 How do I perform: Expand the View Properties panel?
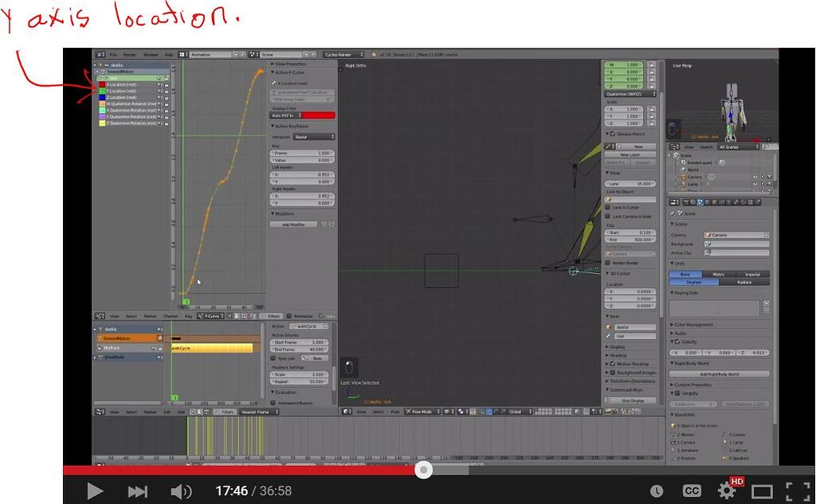pos(273,64)
